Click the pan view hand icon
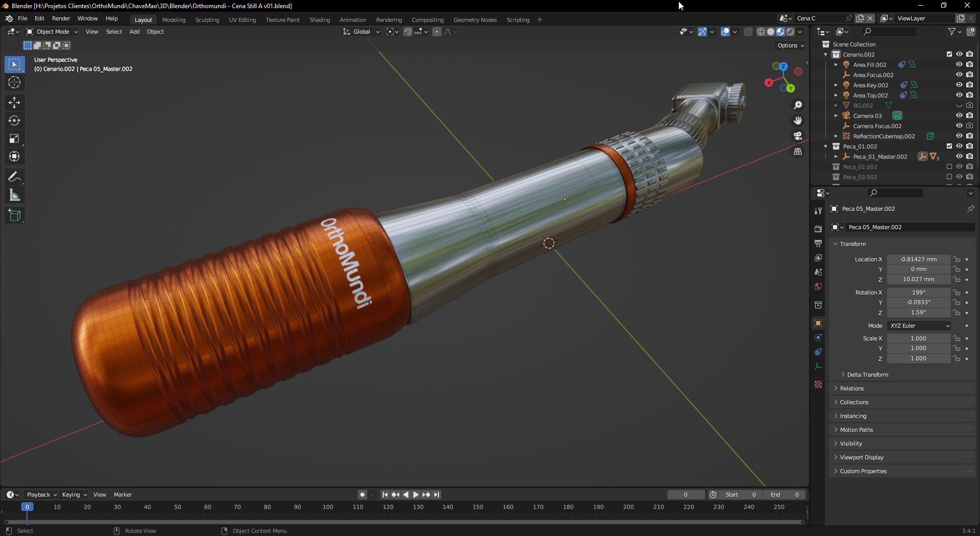Viewport: 980px width, 536px height. [x=798, y=120]
